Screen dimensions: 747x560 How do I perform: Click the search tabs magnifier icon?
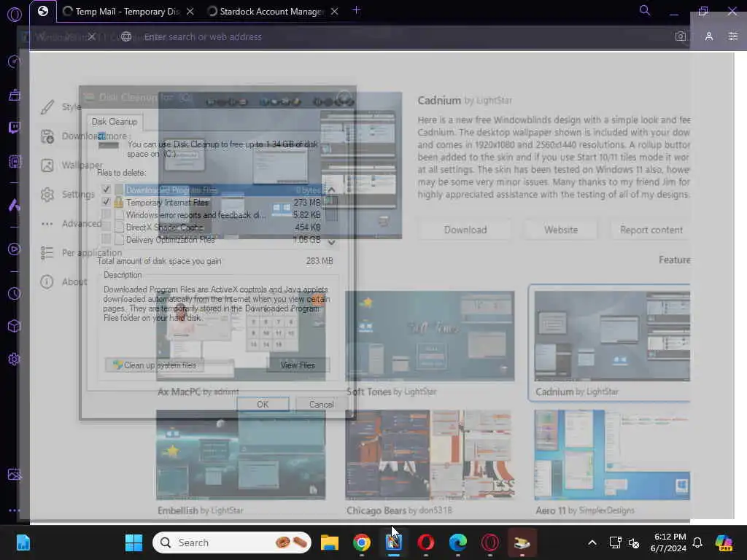[645, 10]
